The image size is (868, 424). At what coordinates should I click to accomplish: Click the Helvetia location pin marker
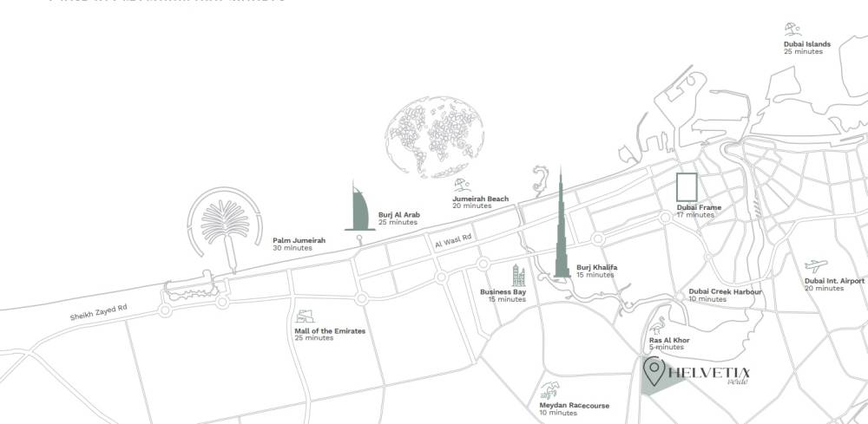(x=654, y=371)
